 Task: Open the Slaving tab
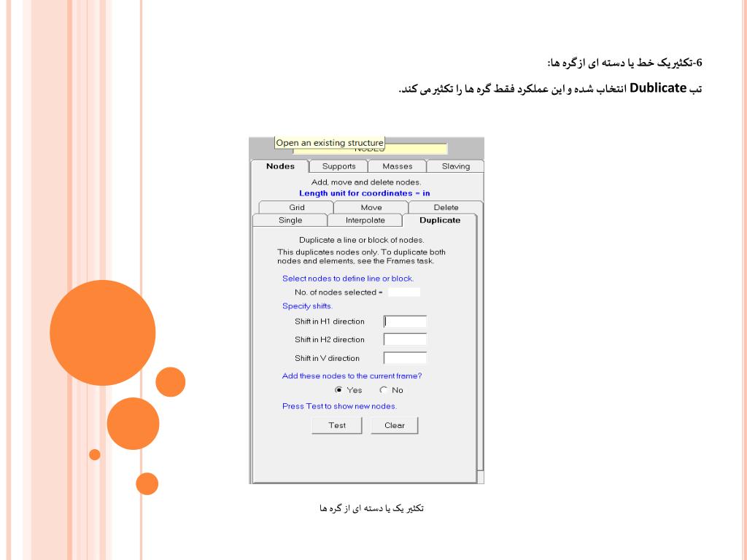pos(455,166)
